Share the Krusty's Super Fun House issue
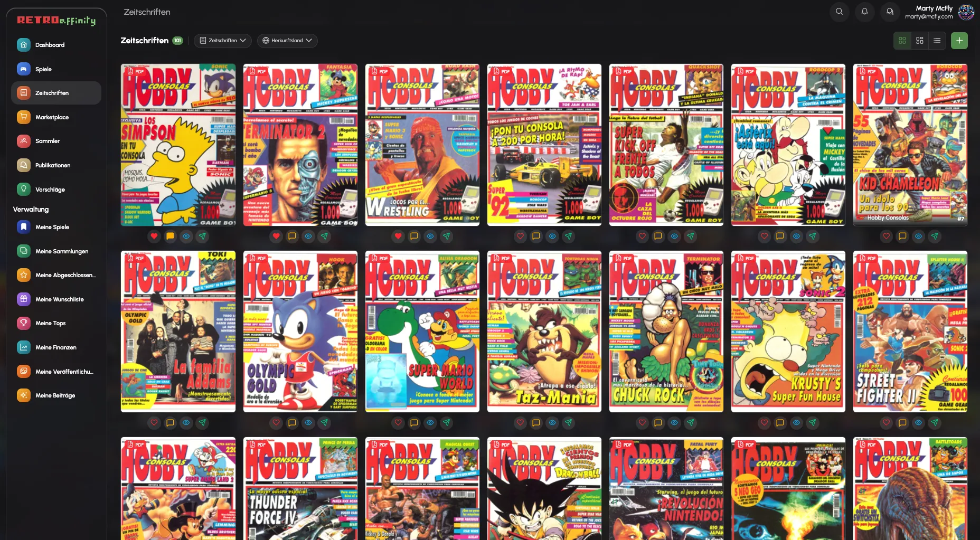This screenshot has width=980, height=540. [x=812, y=422]
